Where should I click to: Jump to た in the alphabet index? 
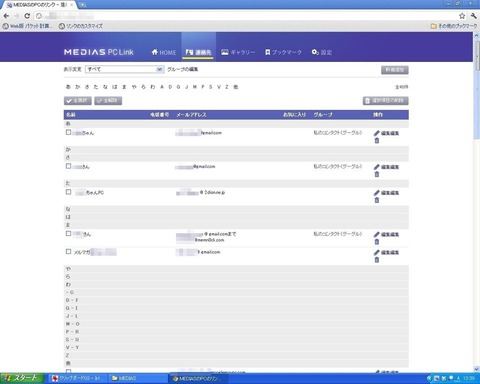[x=96, y=87]
